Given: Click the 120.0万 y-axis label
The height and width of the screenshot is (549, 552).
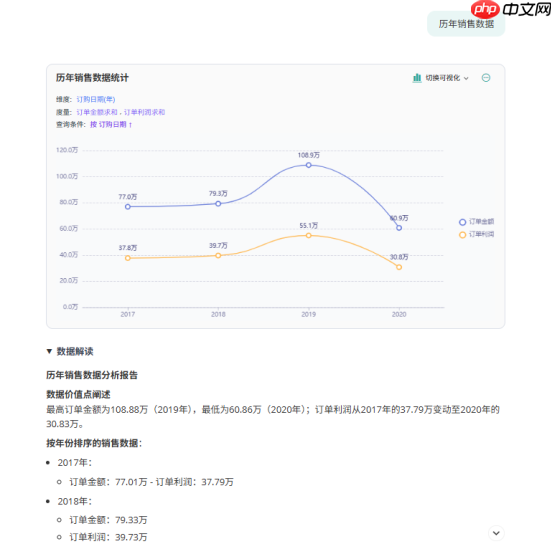Looking at the screenshot, I should point(67,150).
